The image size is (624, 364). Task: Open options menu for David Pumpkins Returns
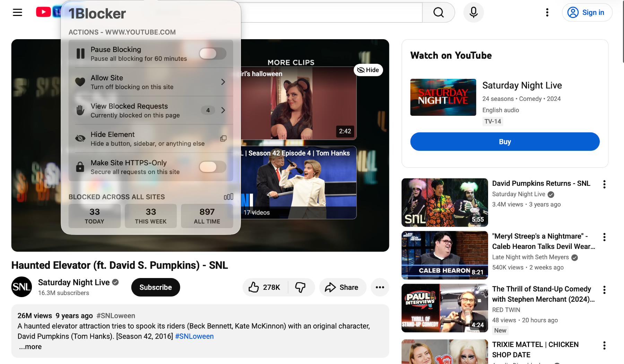[x=604, y=184]
